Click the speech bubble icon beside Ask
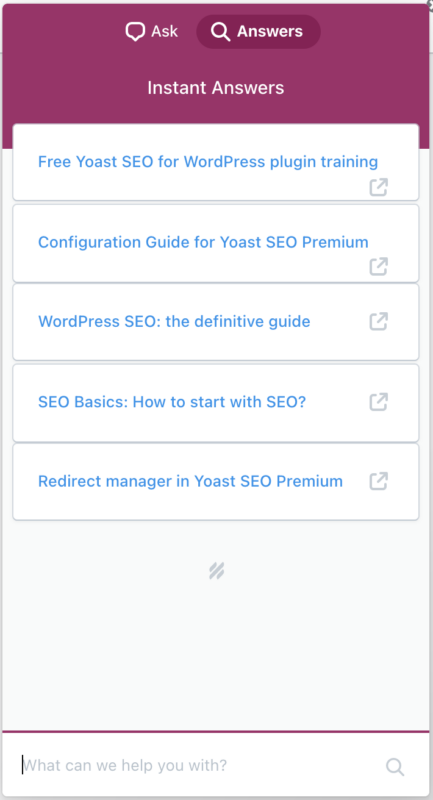This screenshot has width=433, height=800. click(135, 32)
